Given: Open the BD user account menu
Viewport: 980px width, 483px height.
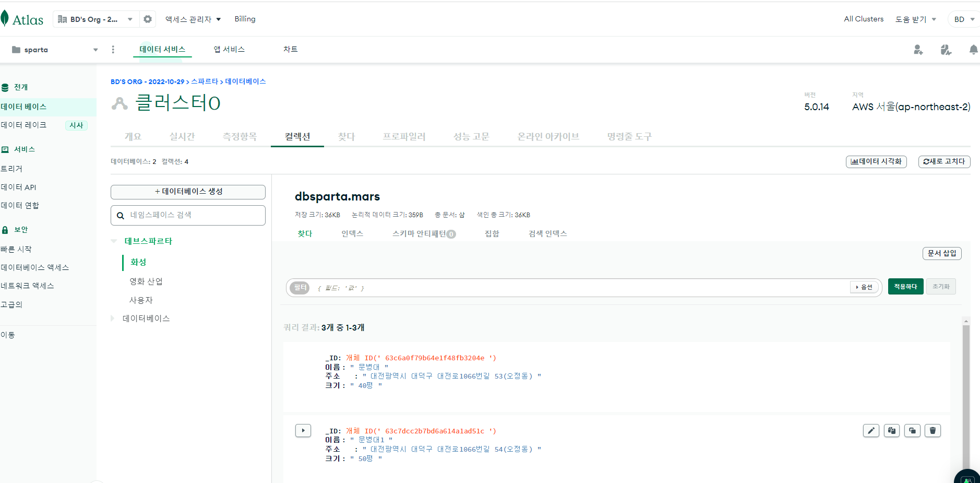Looking at the screenshot, I should pos(964,19).
